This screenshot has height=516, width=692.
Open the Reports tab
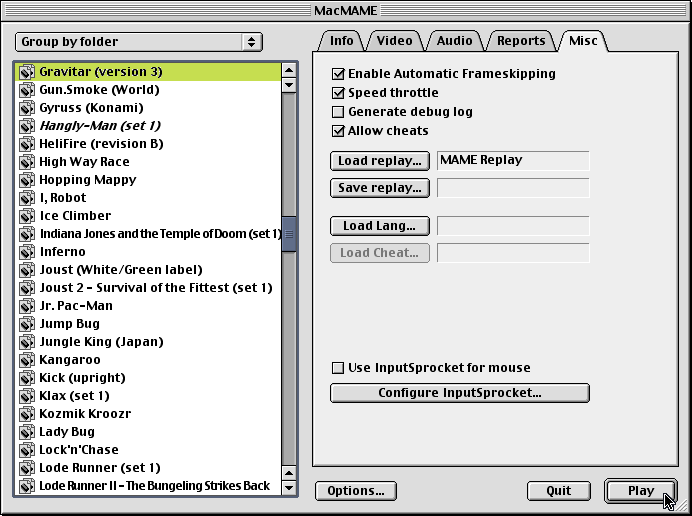521,41
